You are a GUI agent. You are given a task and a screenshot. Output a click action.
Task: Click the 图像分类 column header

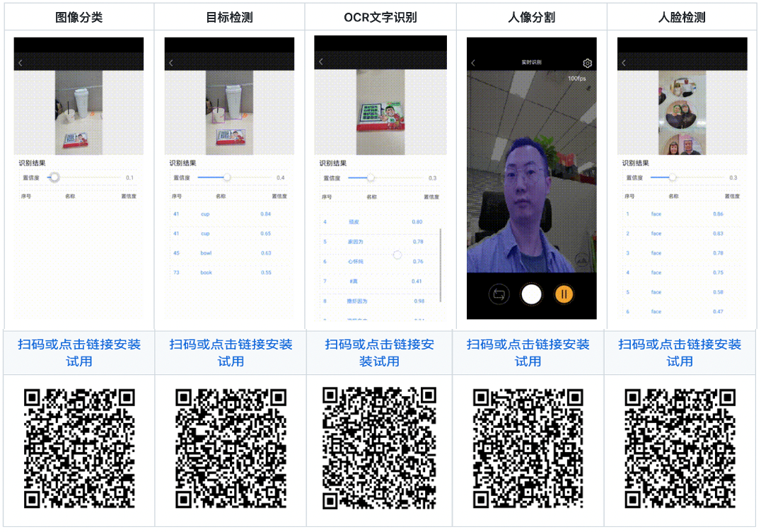[x=79, y=18]
